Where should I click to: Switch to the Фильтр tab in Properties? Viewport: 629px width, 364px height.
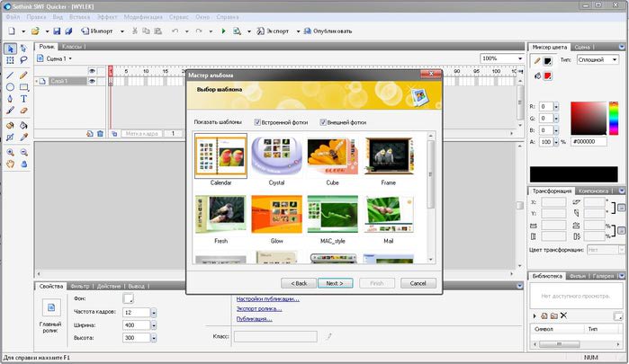click(80, 286)
